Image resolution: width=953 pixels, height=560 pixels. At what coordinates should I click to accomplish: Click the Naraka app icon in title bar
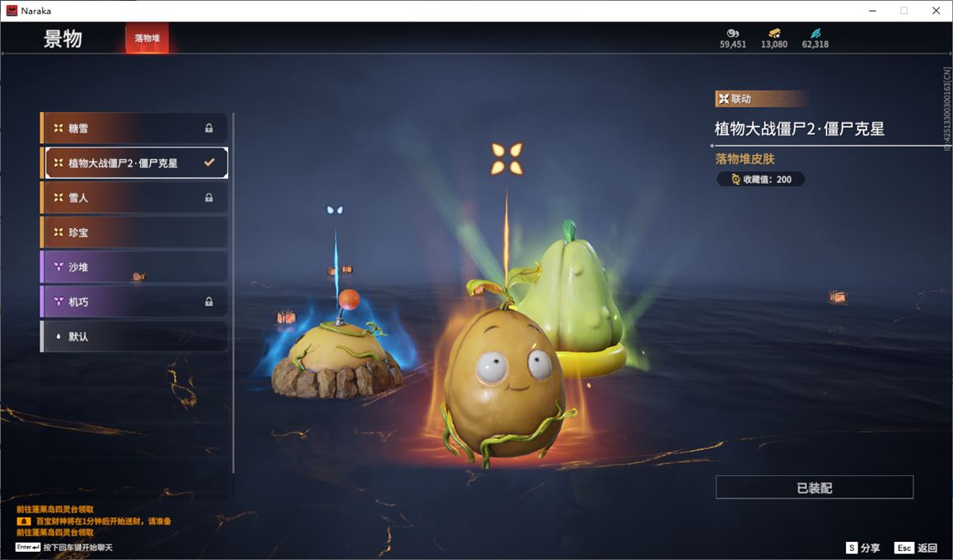[12, 11]
